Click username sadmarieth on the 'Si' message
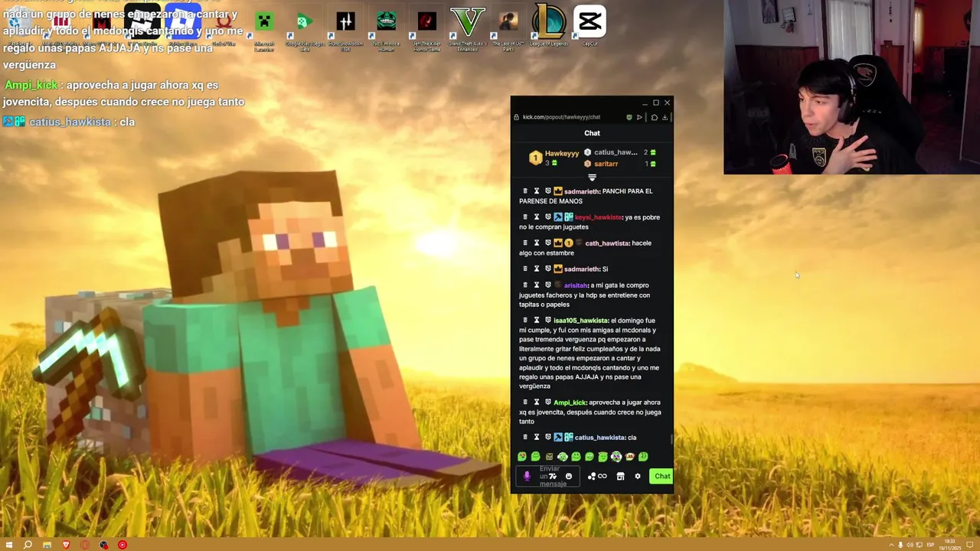980x551 pixels. pyautogui.click(x=582, y=269)
